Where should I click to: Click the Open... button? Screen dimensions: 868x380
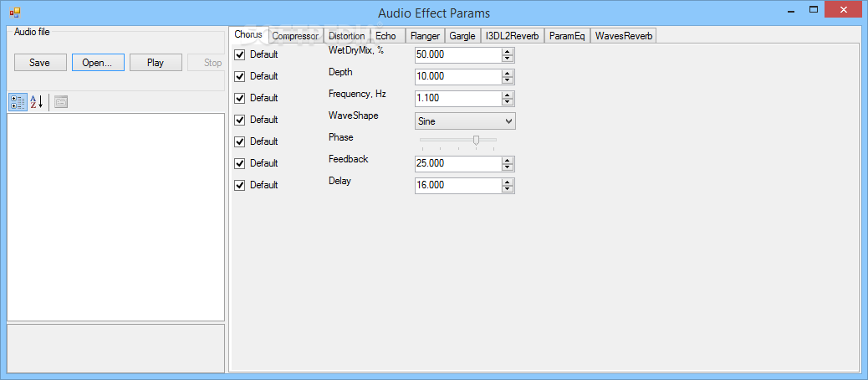pos(98,63)
